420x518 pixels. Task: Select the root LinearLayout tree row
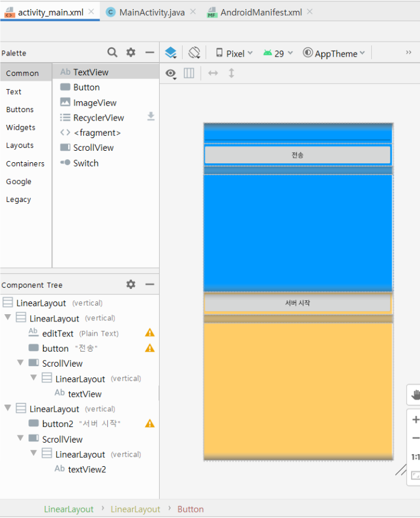tap(80, 303)
